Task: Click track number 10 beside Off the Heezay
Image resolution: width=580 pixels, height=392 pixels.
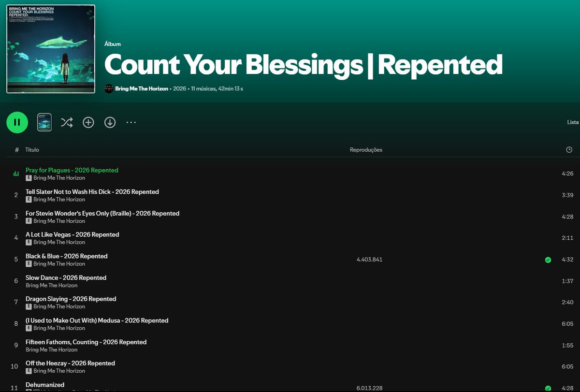Action: click(14, 366)
